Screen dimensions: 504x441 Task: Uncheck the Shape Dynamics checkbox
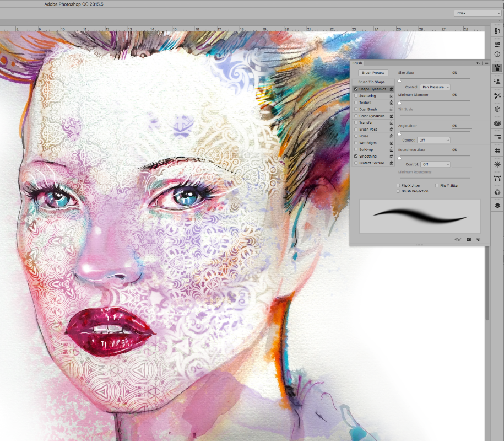[356, 89]
